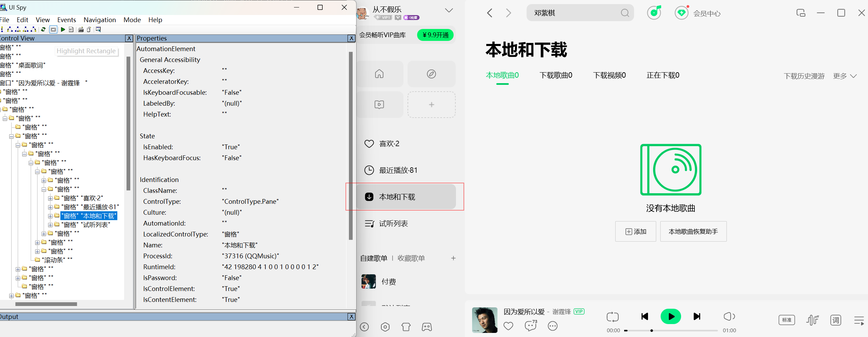Go back with the navigation left arrow
The height and width of the screenshot is (337, 868).
(490, 13)
